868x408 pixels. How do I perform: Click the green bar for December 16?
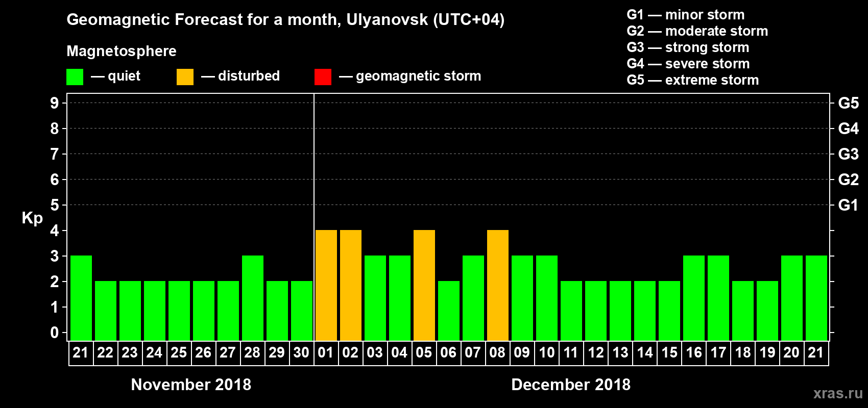tap(694, 298)
